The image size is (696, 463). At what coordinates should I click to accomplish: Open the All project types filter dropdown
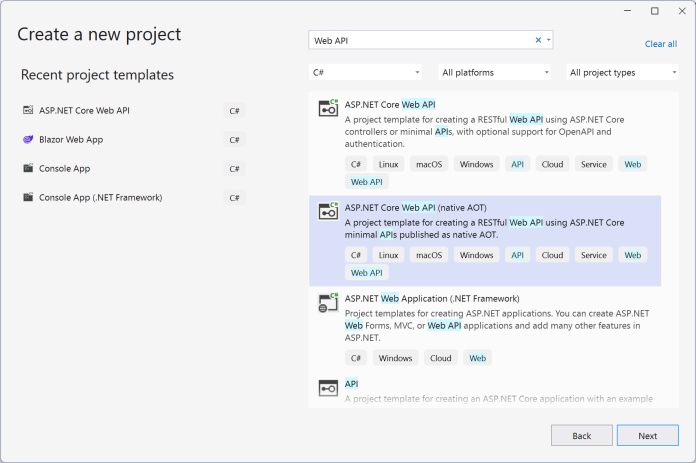coord(622,72)
